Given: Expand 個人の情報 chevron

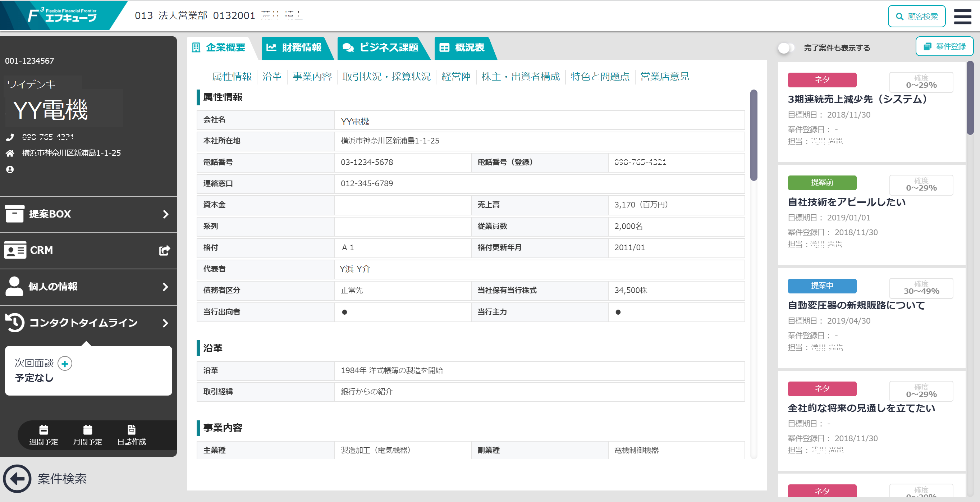Looking at the screenshot, I should (x=165, y=287).
